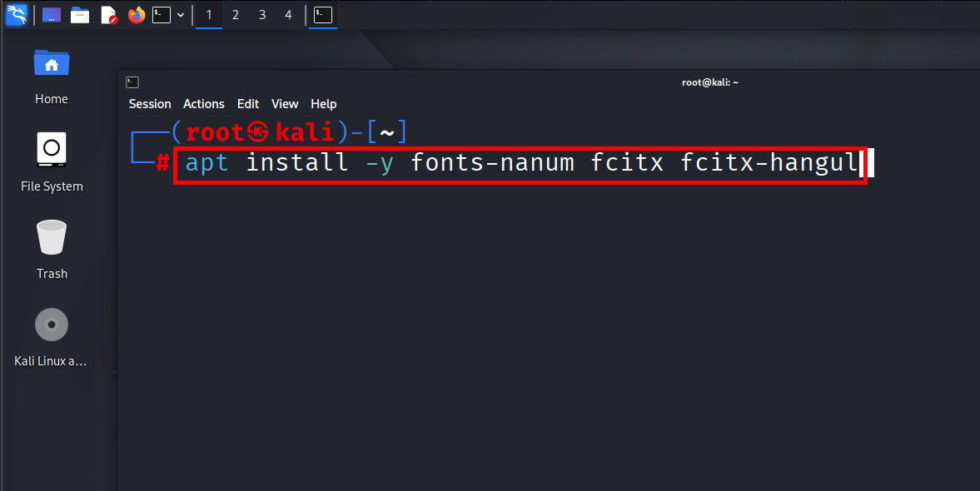Click terminal window title icon
The width and height of the screenshot is (980, 491).
[x=132, y=82]
